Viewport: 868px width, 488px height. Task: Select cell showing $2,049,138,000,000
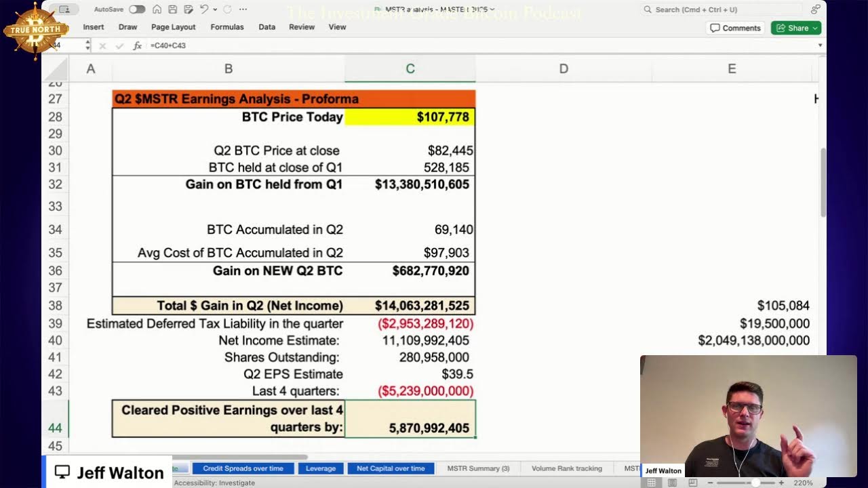pos(732,340)
